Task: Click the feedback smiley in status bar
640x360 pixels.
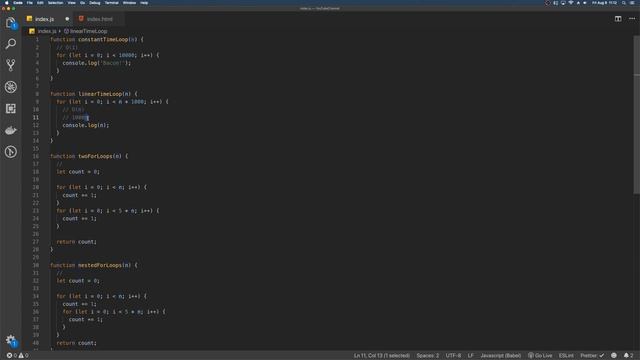Action: 613,356
